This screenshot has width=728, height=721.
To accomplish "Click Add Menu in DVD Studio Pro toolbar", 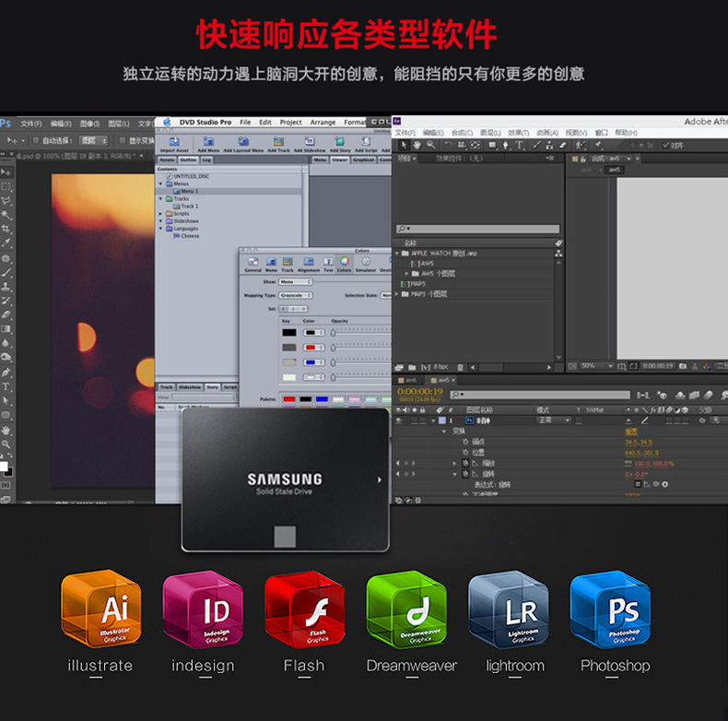I will click(208, 145).
